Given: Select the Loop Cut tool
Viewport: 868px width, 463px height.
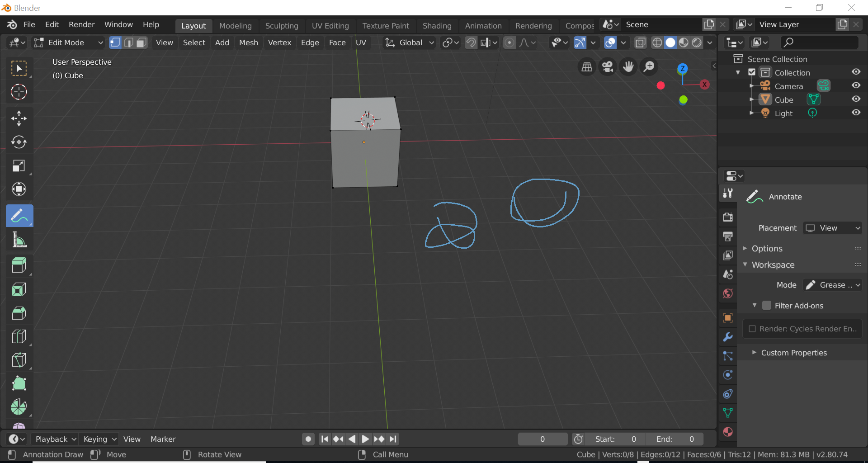Looking at the screenshot, I should pos(19,336).
